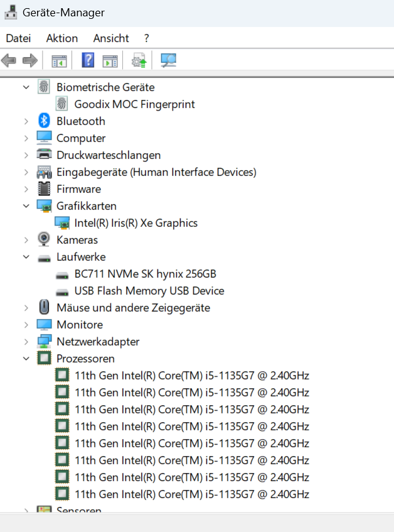Scan for hardware changes monitor icon

pyautogui.click(x=168, y=61)
